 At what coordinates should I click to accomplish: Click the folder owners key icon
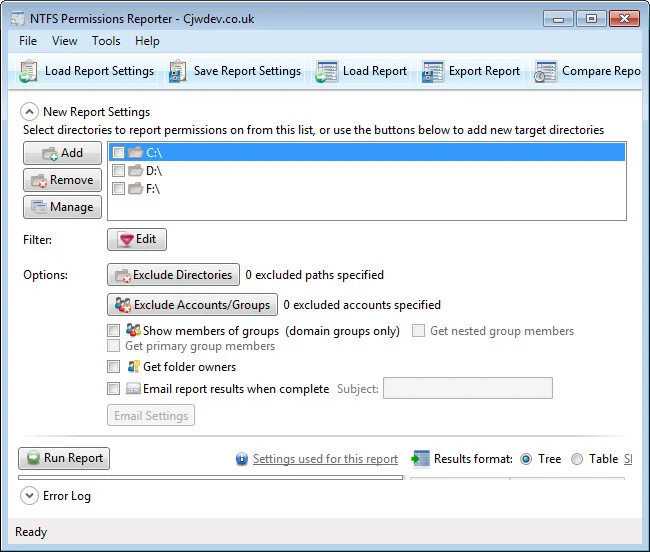(x=133, y=366)
